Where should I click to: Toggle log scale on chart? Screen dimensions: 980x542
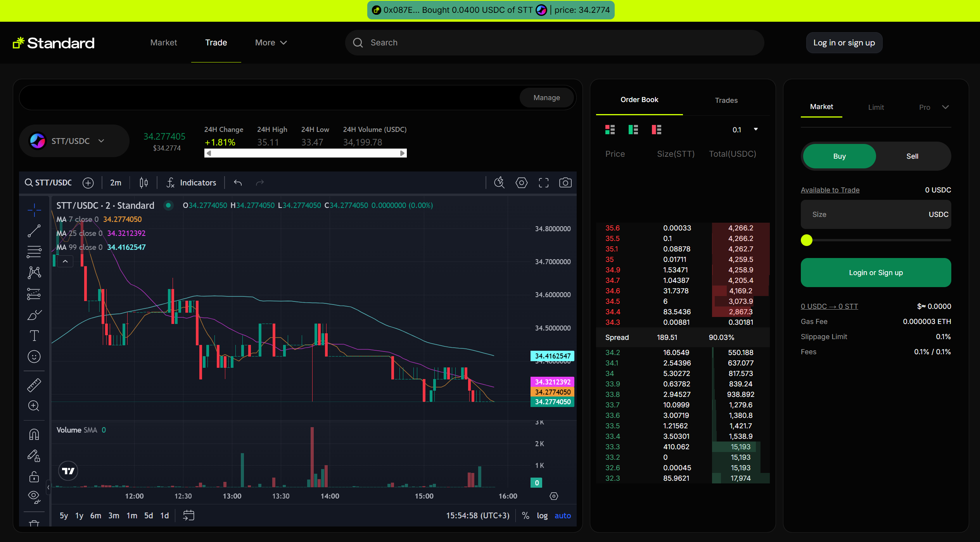click(x=542, y=516)
